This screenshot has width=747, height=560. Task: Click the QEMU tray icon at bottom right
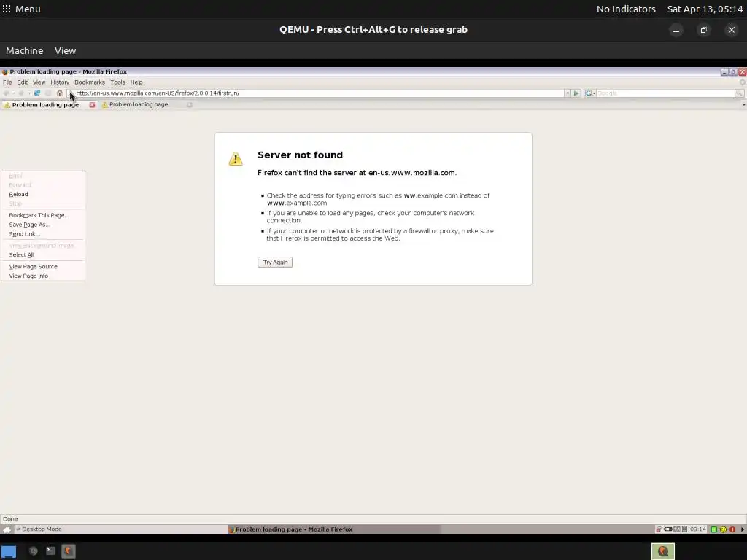662,551
